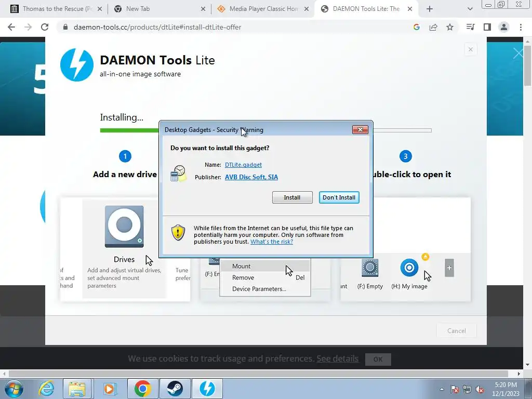Launch Internet Explorer from the taskbar
532x399 pixels.
click(x=46, y=389)
